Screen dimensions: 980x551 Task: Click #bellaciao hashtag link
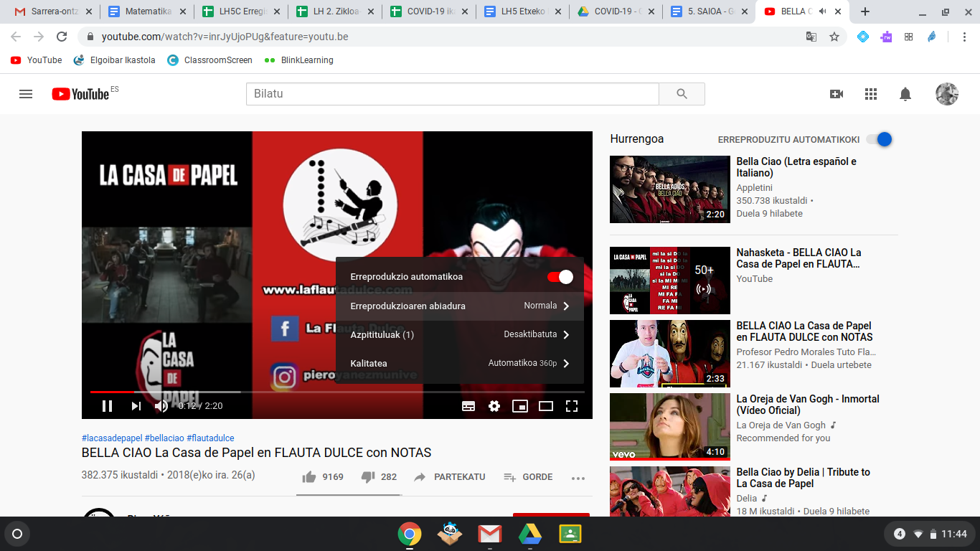point(164,438)
